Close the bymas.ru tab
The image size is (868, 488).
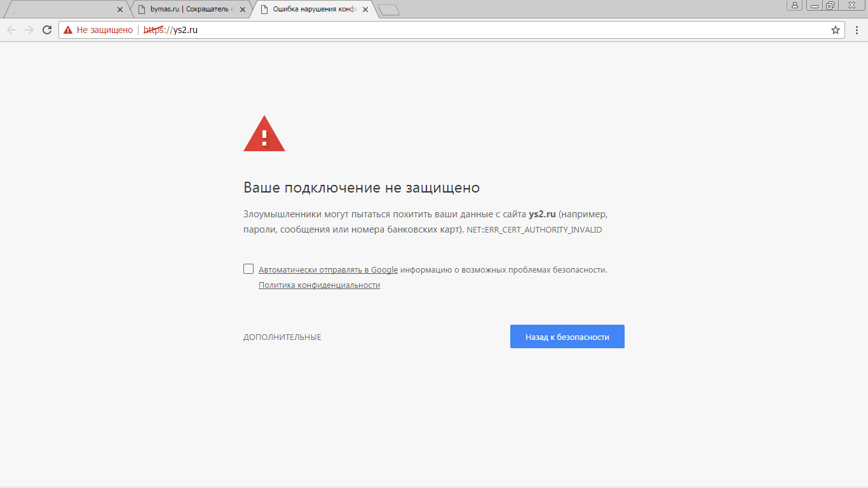242,10
